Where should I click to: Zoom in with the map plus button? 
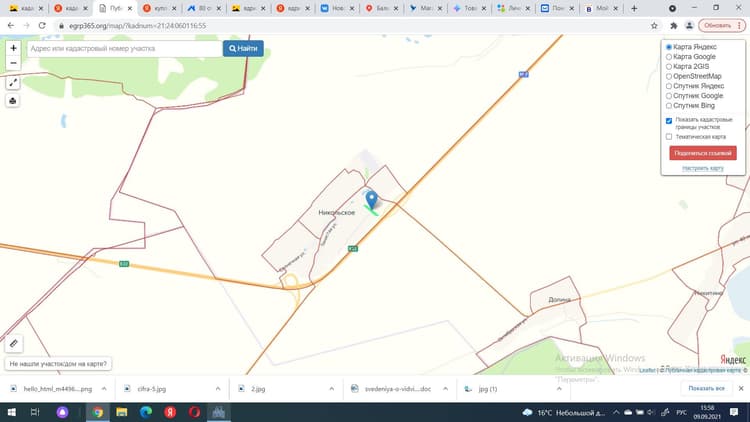[x=13, y=48]
